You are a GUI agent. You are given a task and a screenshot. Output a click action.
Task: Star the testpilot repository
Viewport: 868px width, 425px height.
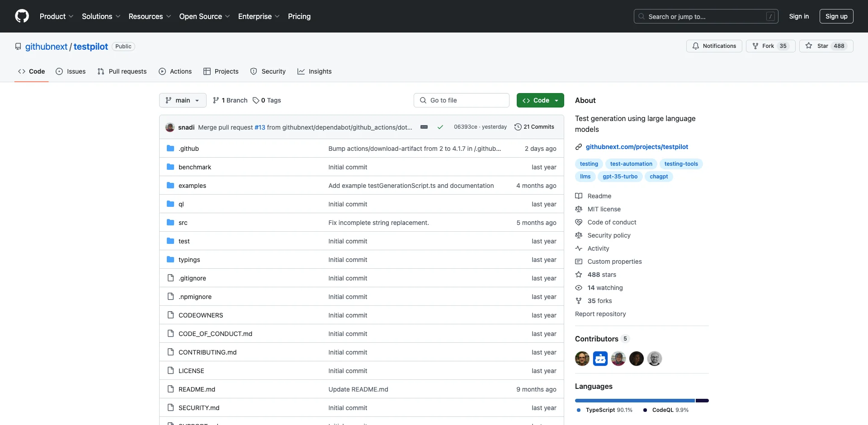826,46
